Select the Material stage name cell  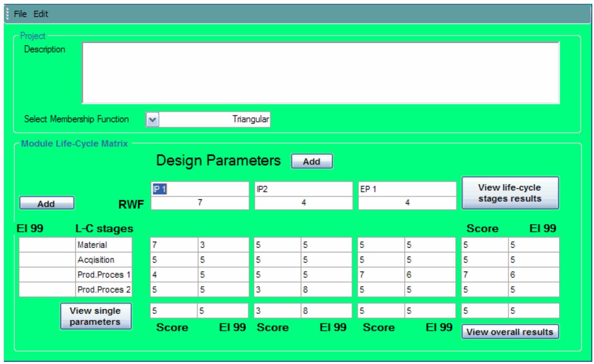(x=103, y=246)
